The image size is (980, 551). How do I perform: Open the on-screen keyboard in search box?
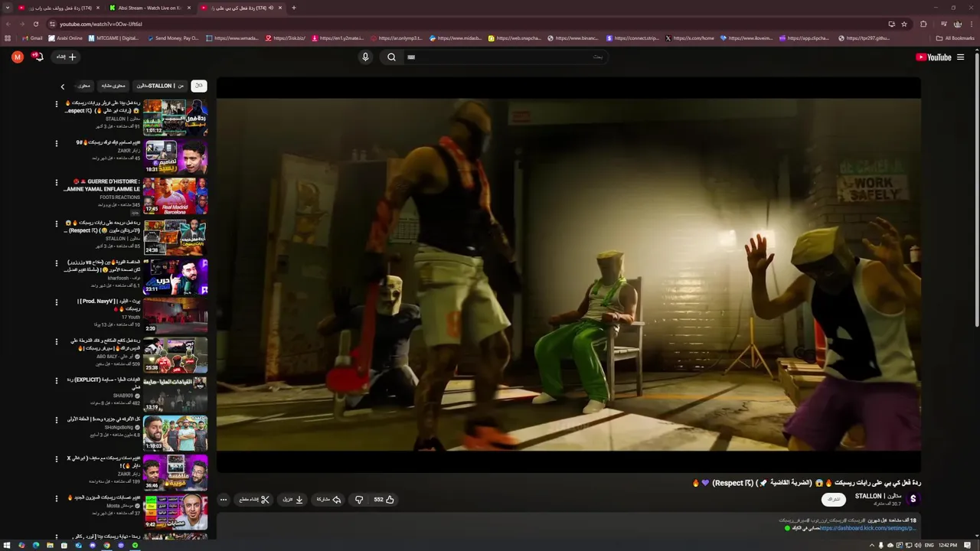[411, 57]
